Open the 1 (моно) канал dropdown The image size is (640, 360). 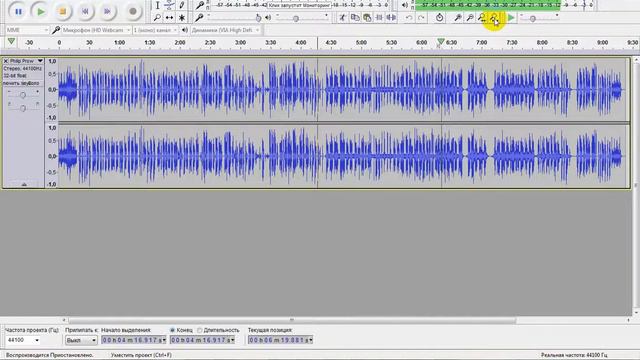coord(156,30)
